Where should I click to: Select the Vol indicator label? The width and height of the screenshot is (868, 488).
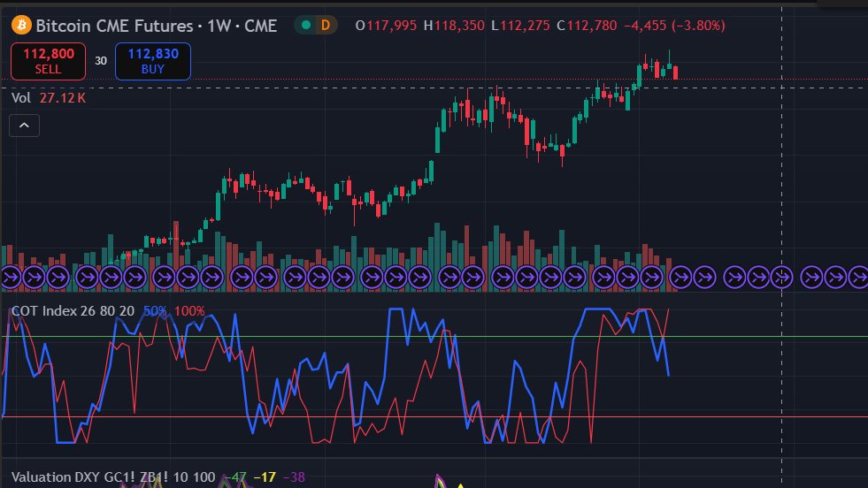click(x=21, y=98)
